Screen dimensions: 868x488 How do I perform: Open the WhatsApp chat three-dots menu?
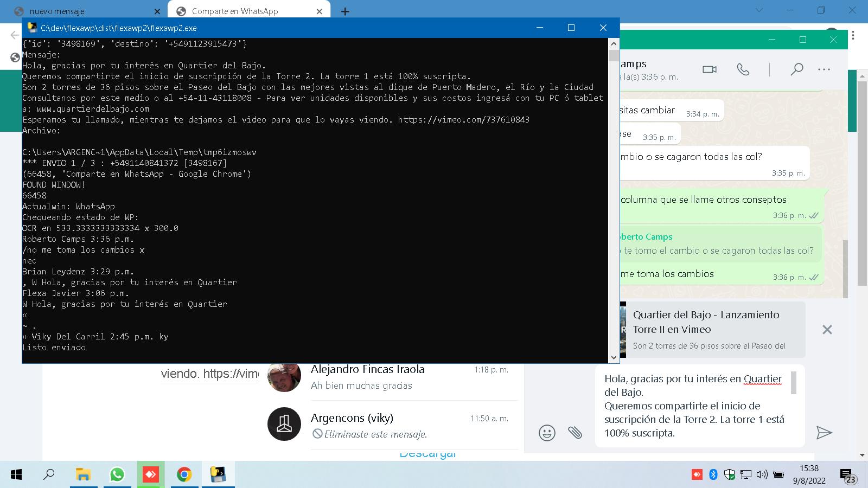824,69
